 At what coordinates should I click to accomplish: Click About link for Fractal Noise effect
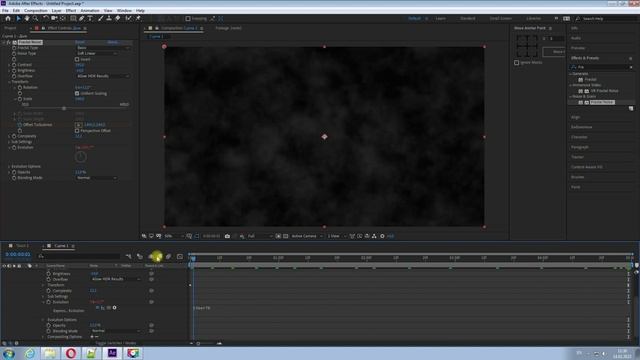tap(113, 42)
